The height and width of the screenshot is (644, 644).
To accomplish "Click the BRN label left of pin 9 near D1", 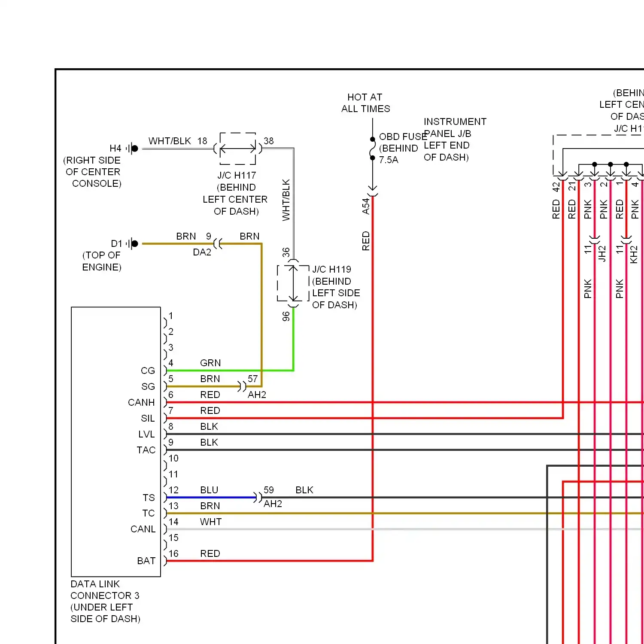I will 186,236.
